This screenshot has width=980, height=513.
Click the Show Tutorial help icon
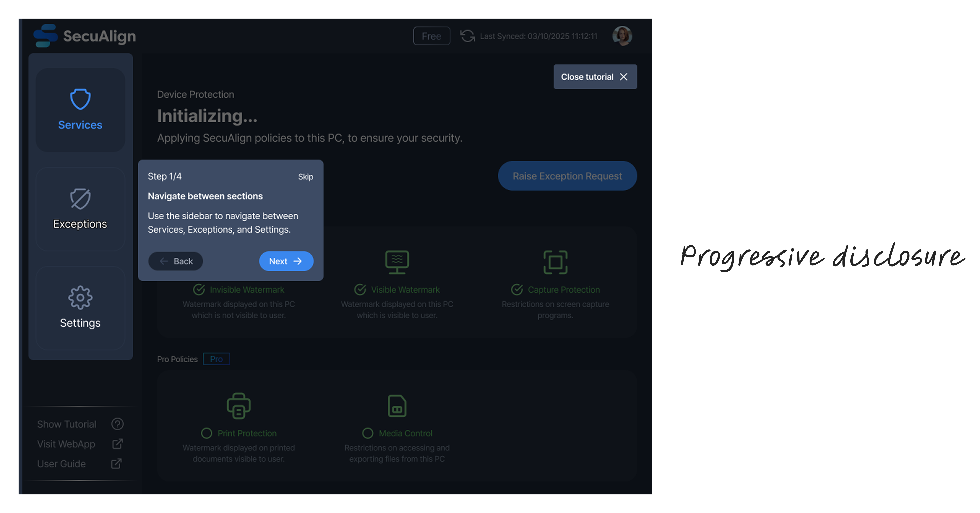coord(117,424)
